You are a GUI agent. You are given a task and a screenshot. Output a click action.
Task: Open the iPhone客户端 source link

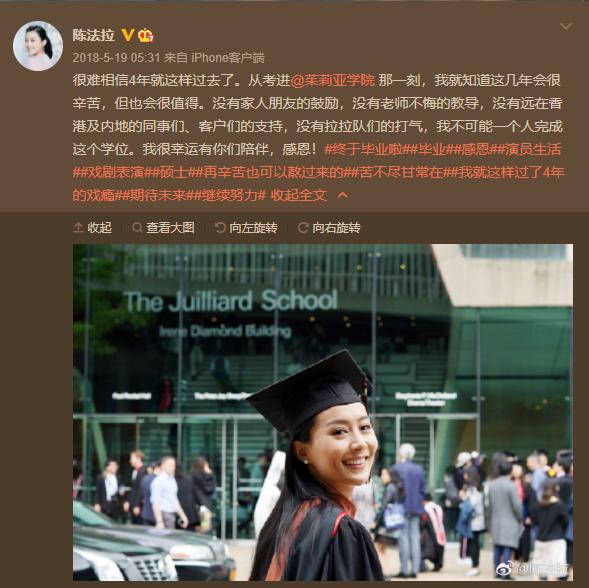228,58
